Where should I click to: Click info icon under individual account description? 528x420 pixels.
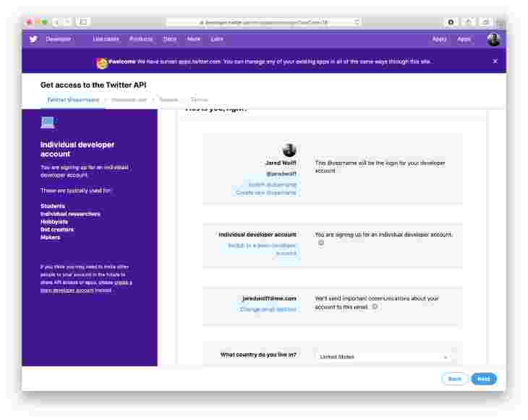tap(321, 243)
